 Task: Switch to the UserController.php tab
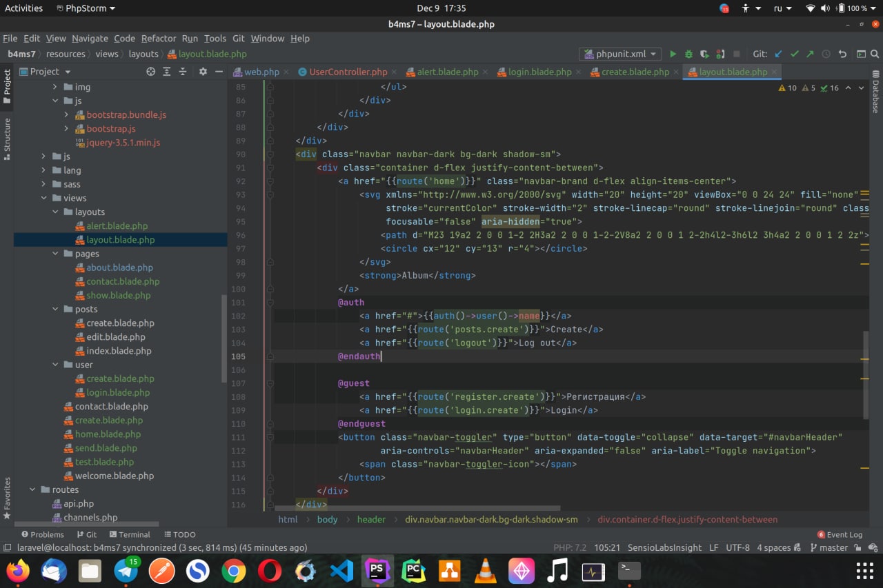(x=348, y=72)
